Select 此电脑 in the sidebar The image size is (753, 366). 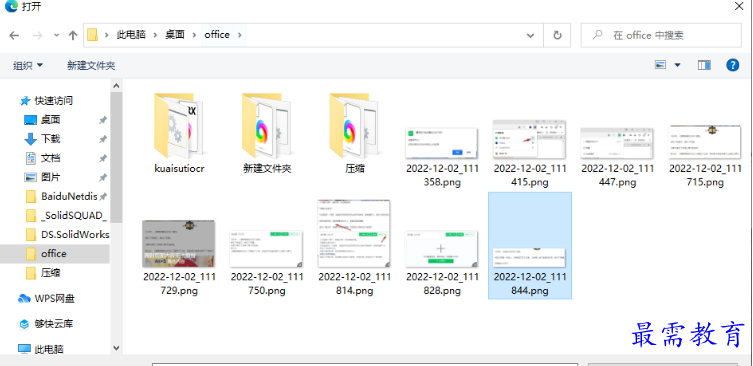(x=49, y=349)
